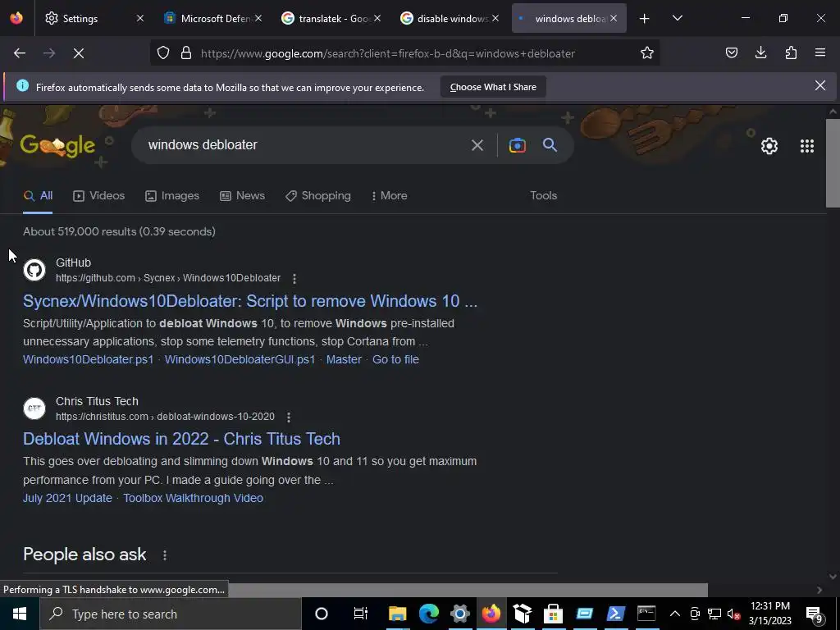Image resolution: width=840 pixels, height=630 pixels.
Task: Click the Chris Titus Tech favicon
Action: (34, 409)
